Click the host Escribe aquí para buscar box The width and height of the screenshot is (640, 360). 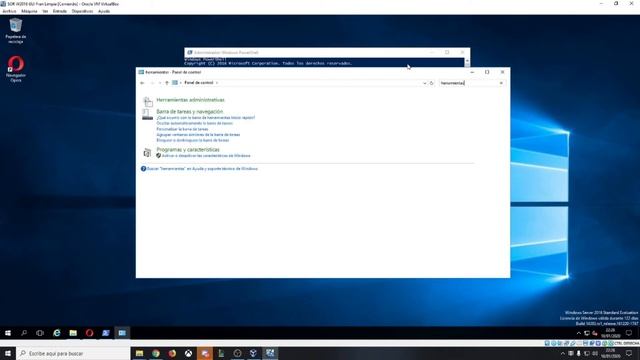(73, 353)
